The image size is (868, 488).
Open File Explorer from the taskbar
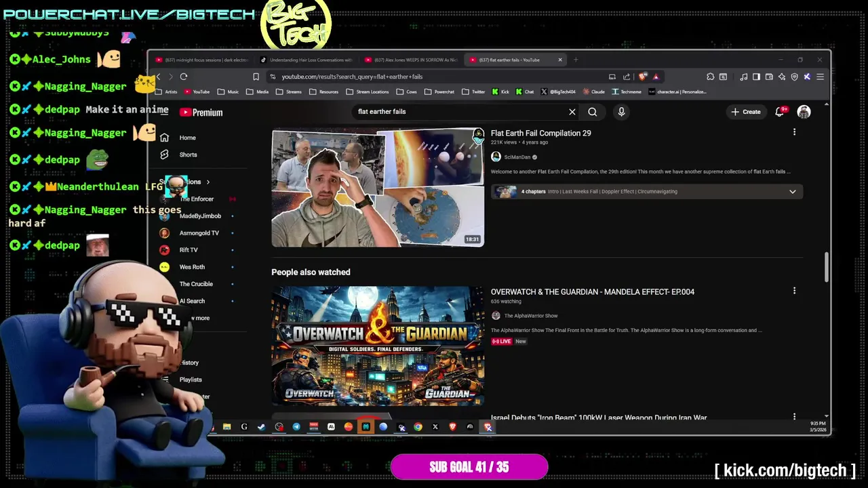coord(226,427)
